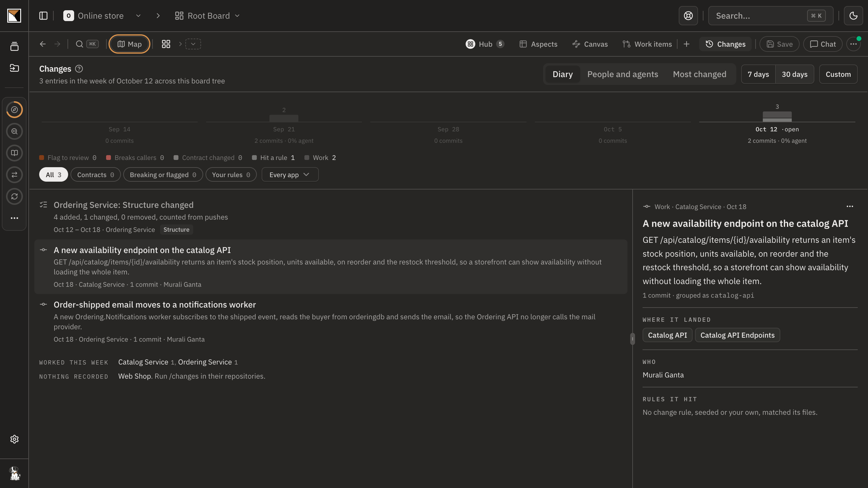Open the Every app filter dropdown
868x488 pixels.
click(290, 175)
